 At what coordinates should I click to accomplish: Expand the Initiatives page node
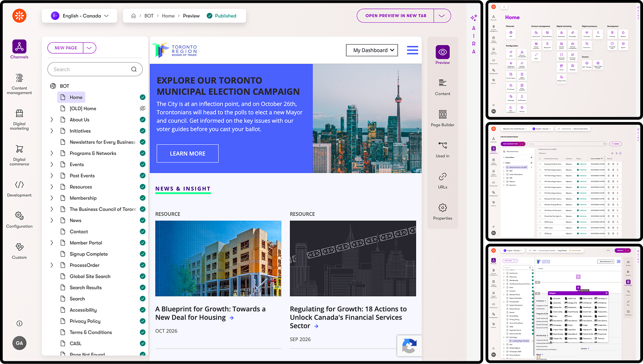(52, 131)
